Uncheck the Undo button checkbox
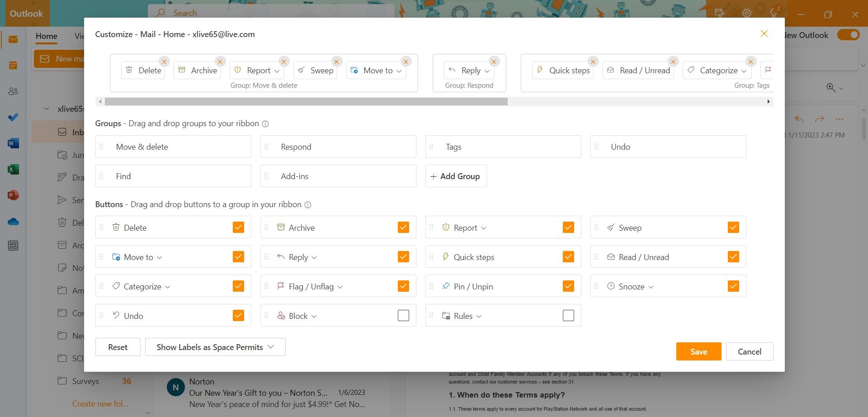 (x=238, y=315)
